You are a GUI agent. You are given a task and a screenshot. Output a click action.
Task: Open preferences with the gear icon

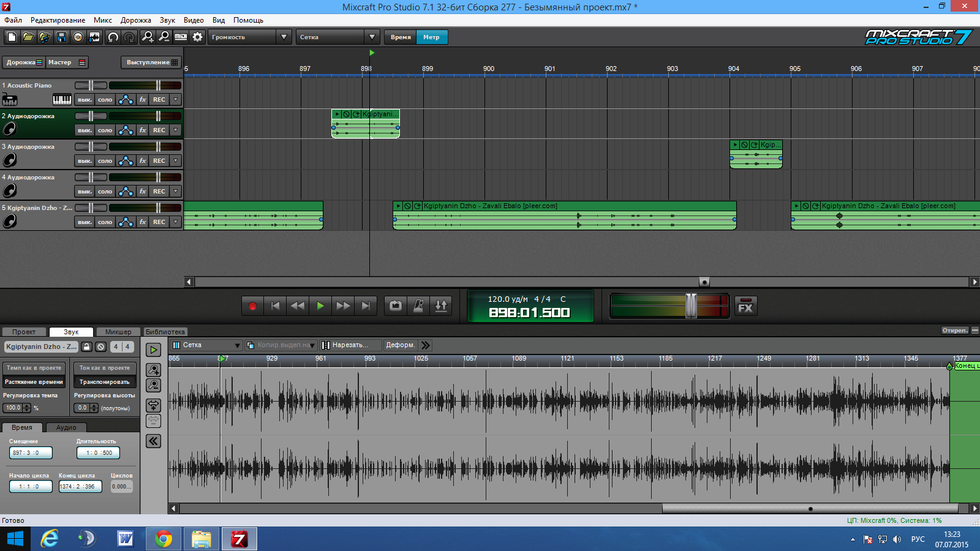(197, 37)
